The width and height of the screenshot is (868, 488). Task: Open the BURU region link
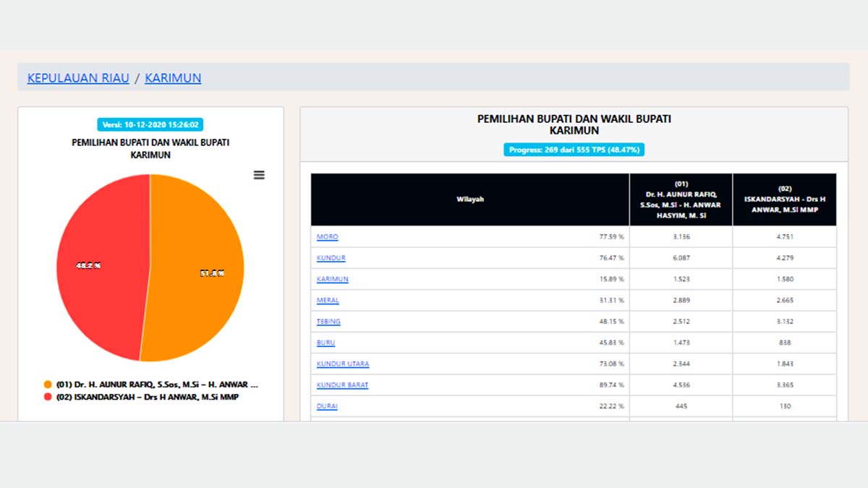(325, 343)
